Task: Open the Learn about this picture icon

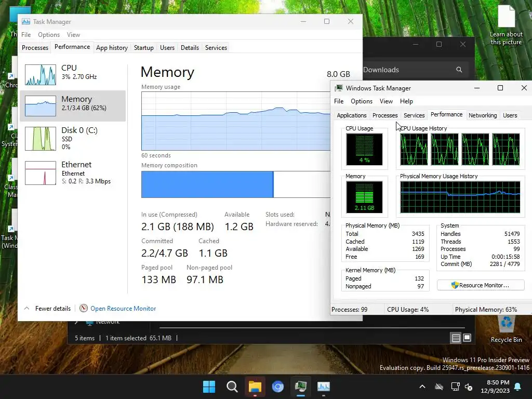Action: [x=506, y=25]
